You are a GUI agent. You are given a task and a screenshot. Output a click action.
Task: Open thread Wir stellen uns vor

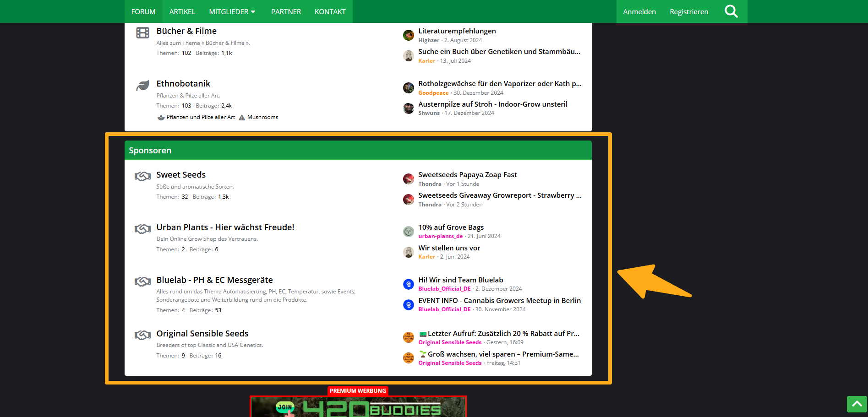point(449,248)
